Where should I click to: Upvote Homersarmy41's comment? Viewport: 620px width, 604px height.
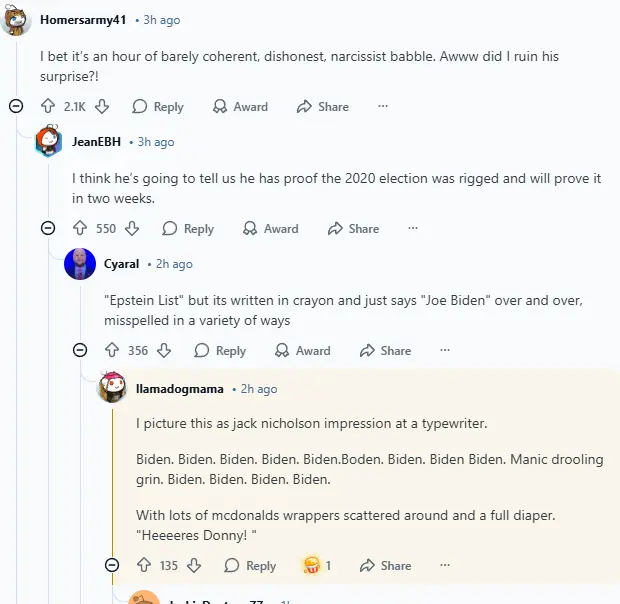click(x=48, y=106)
